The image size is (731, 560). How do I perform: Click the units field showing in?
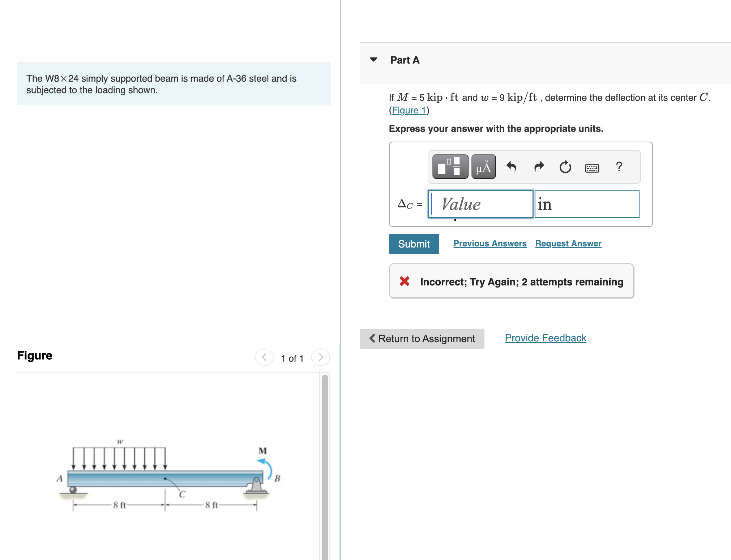(x=586, y=204)
